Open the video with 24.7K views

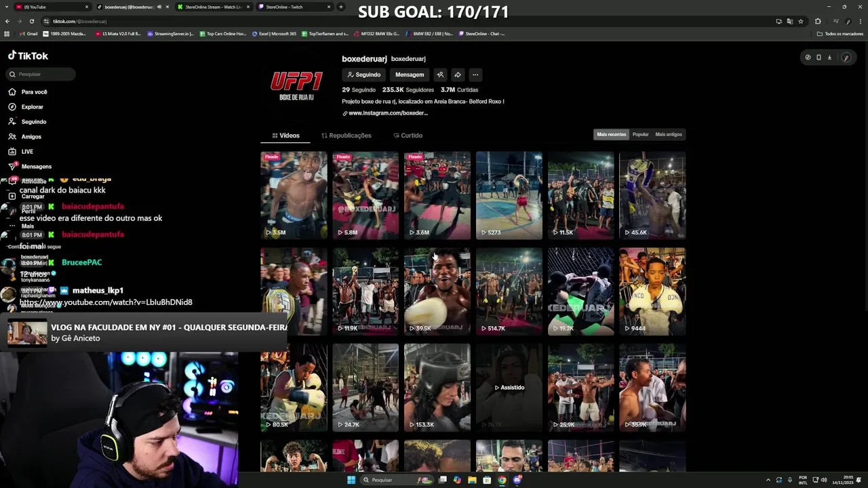point(366,388)
